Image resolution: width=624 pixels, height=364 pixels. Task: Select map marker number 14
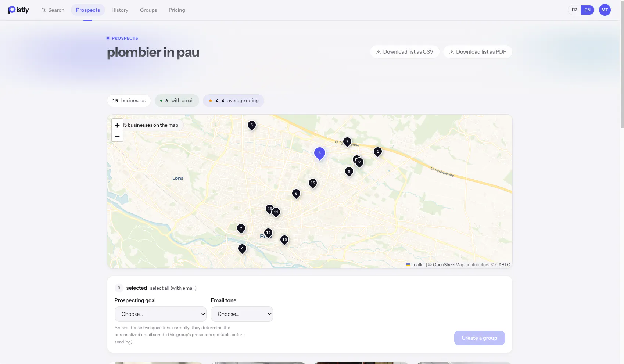[x=268, y=233]
